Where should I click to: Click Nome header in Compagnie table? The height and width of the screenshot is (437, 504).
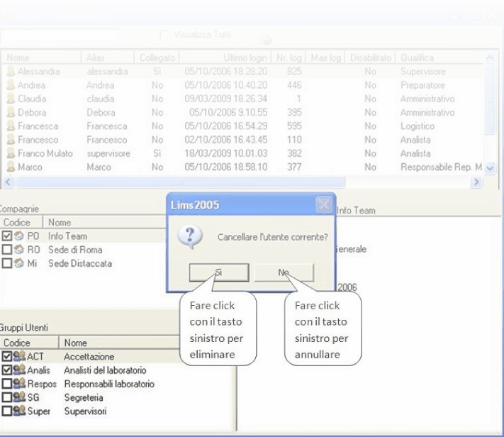pyautogui.click(x=105, y=222)
